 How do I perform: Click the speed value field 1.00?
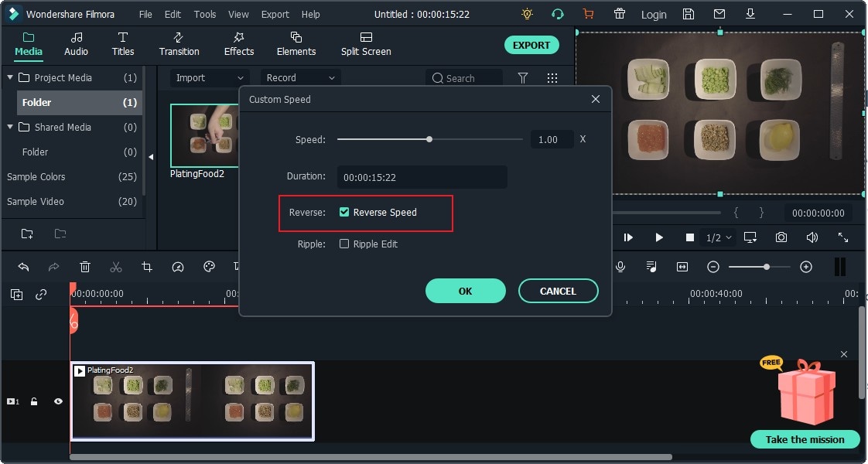[x=552, y=139]
